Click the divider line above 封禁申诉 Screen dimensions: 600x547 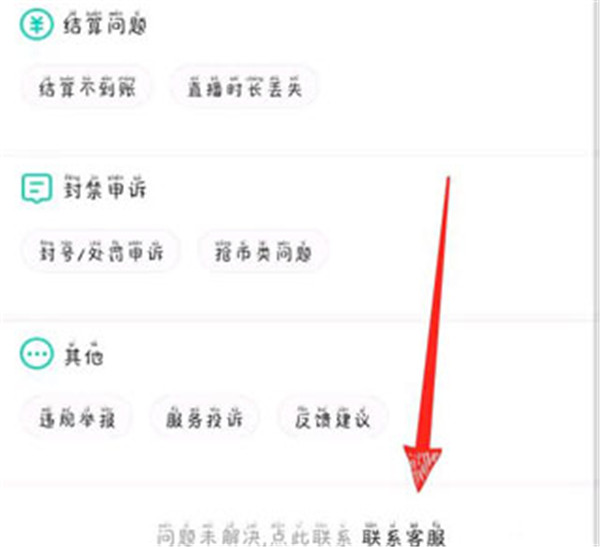pos(295,155)
